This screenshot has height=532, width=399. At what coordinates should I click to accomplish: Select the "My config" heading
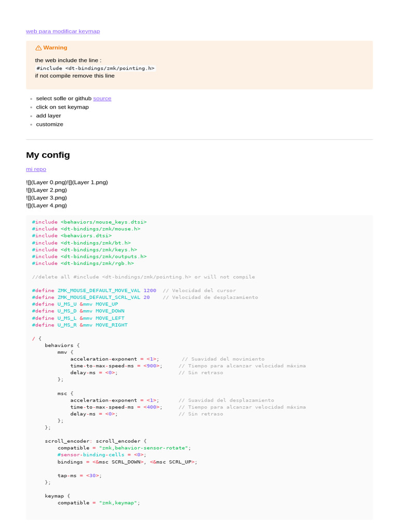[48, 155]
